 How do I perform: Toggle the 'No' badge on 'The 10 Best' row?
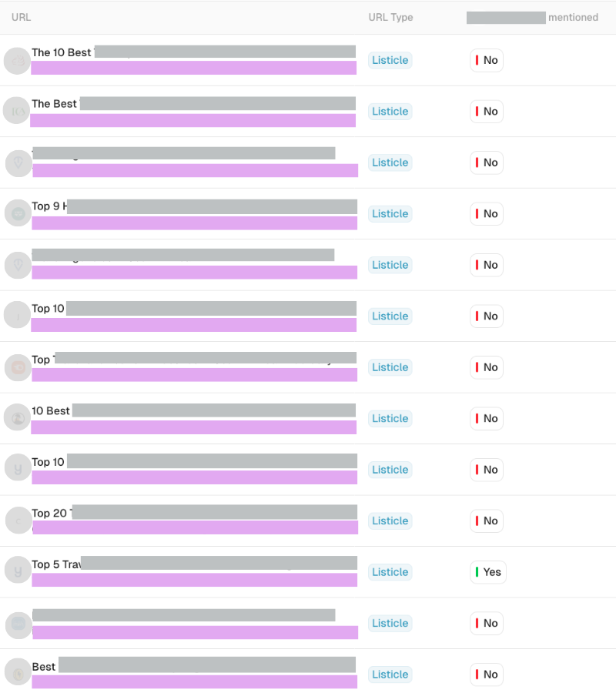(x=486, y=60)
